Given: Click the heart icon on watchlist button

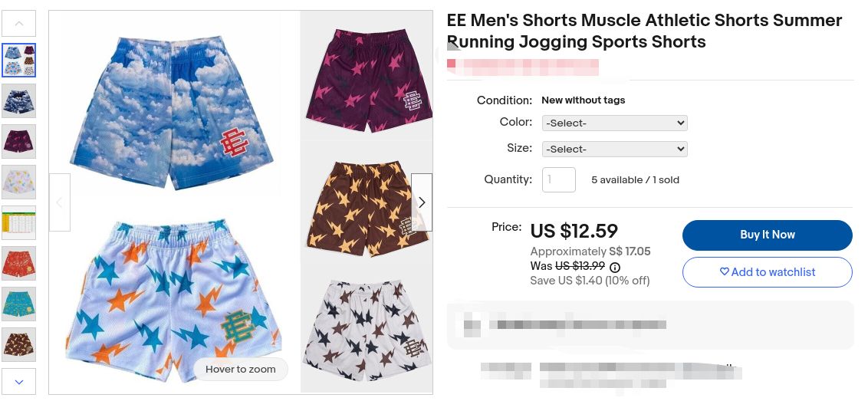Looking at the screenshot, I should 724,272.
